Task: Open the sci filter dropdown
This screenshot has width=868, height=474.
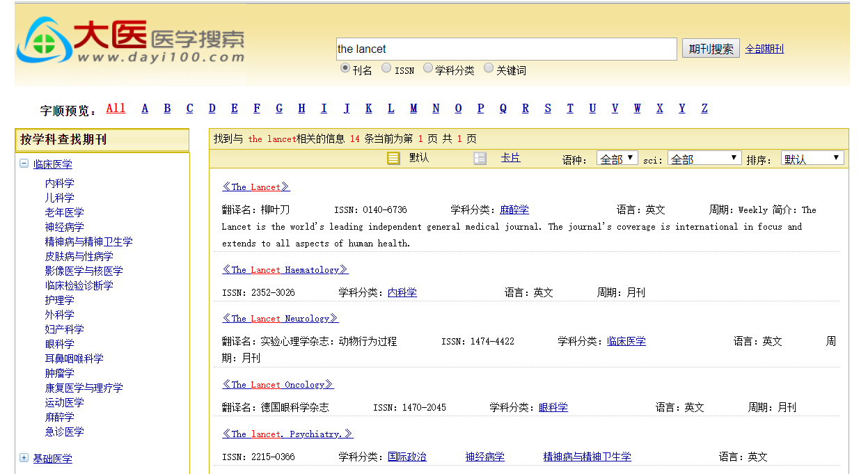Action: (x=704, y=159)
